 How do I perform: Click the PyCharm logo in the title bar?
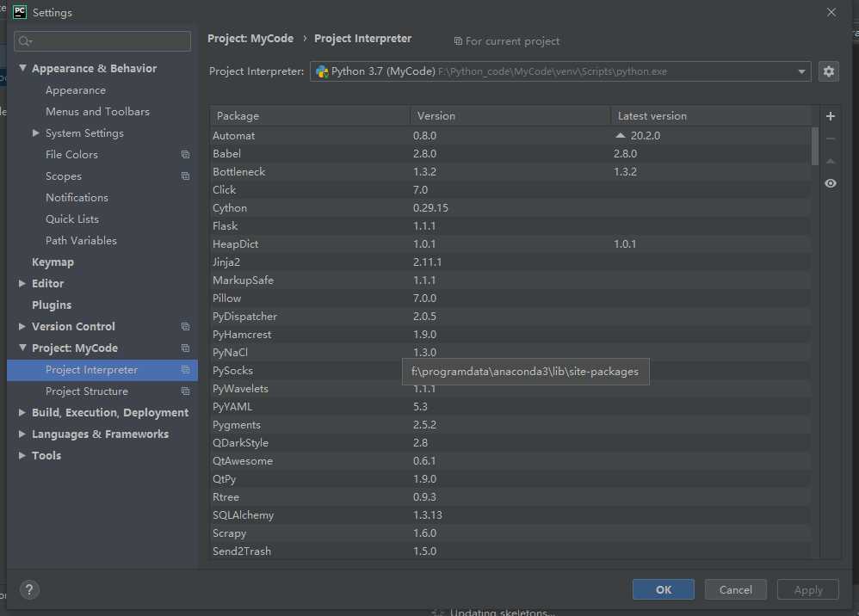(20, 12)
